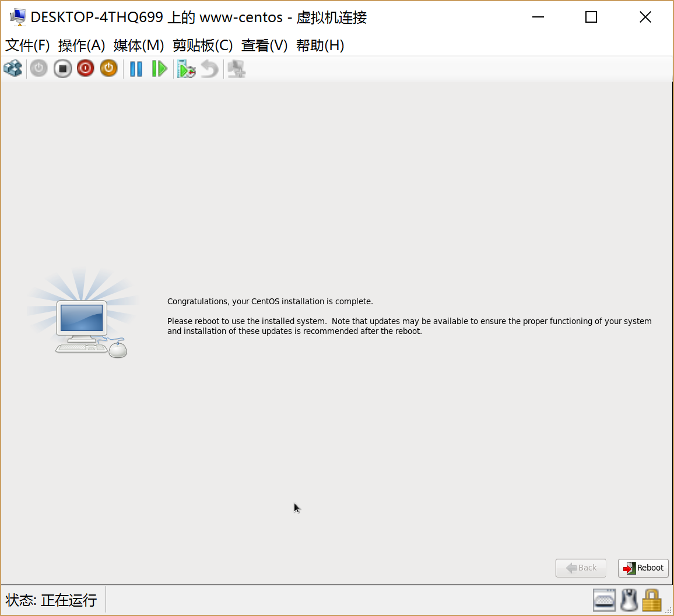Click the VM connection title bar icon
This screenshot has height=616, width=674.
click(18, 17)
